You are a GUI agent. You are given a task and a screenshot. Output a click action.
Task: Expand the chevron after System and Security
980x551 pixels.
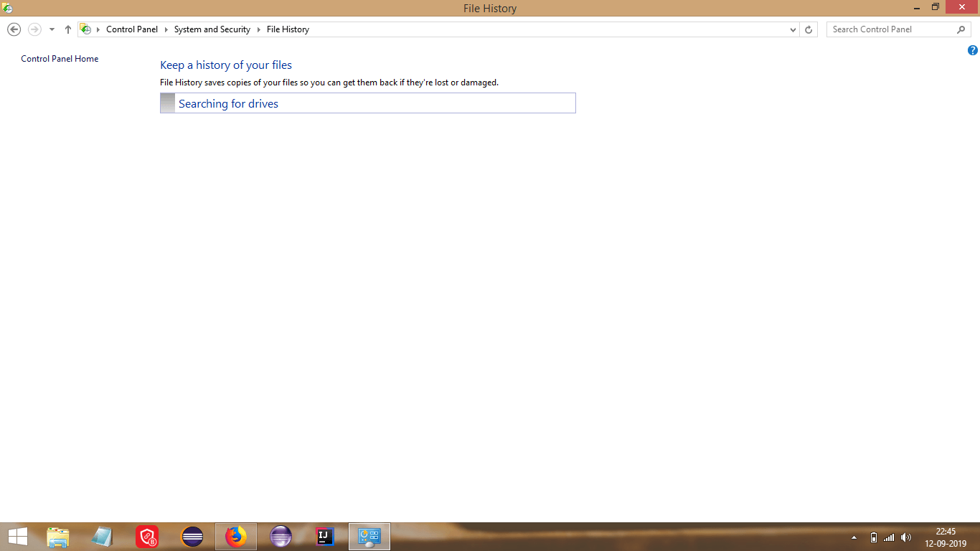click(258, 29)
